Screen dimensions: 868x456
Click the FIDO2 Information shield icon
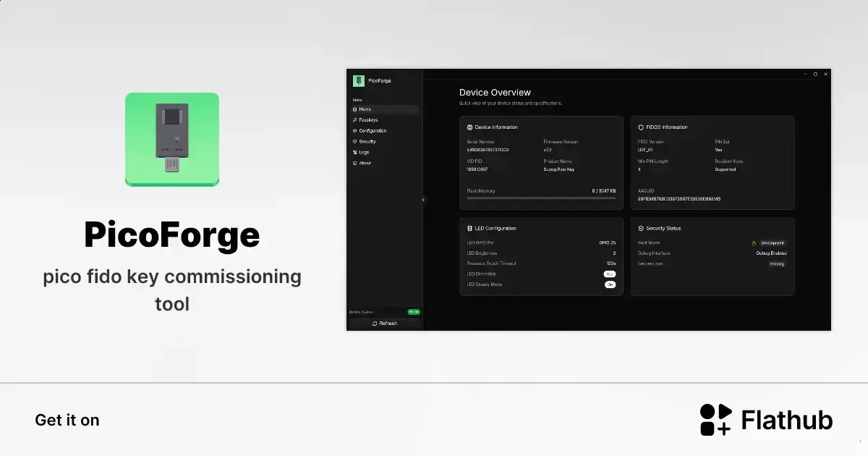coord(641,127)
